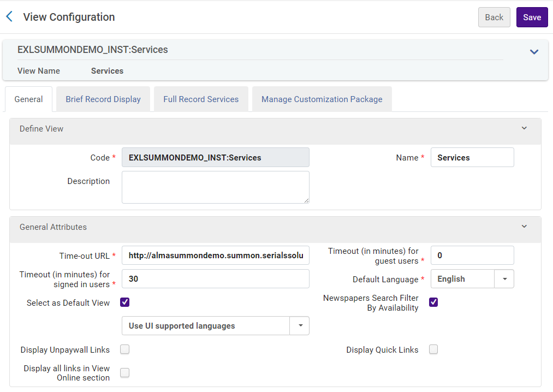Click the General Attributes section title
Image resolution: width=553 pixels, height=392 pixels.
[x=53, y=227]
